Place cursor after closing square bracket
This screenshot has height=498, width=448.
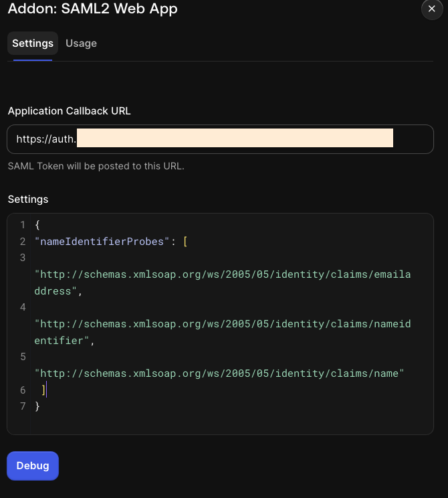pos(46,390)
